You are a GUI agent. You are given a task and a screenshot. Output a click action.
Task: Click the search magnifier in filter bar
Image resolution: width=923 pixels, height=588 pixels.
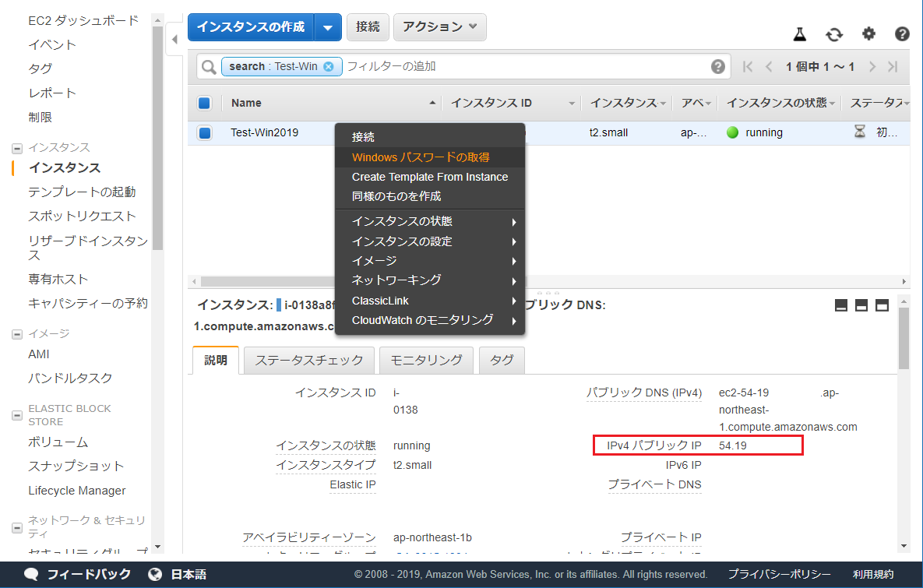(208, 66)
